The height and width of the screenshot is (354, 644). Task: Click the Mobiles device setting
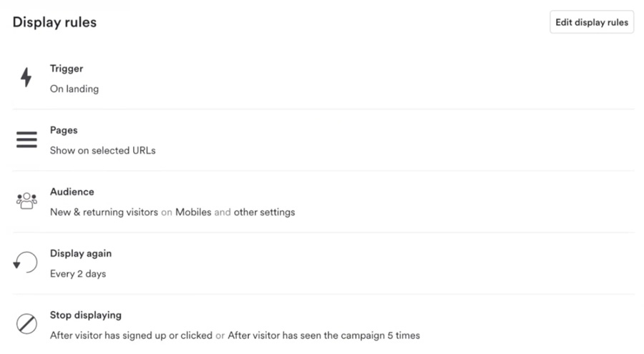pyautogui.click(x=193, y=212)
